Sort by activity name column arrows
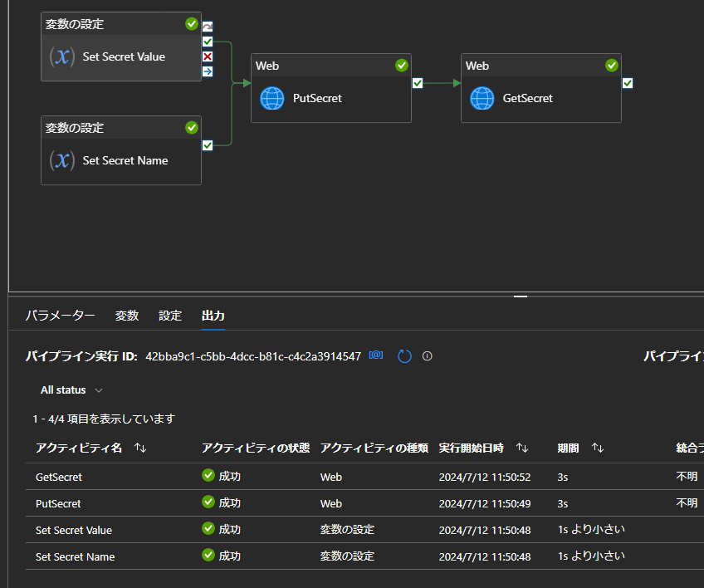This screenshot has height=588, width=704. point(140,448)
